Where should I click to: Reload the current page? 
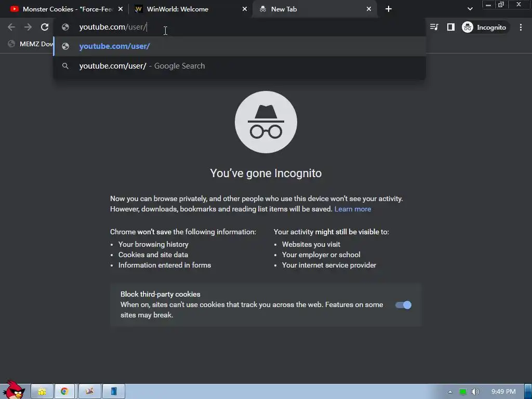tap(45, 27)
